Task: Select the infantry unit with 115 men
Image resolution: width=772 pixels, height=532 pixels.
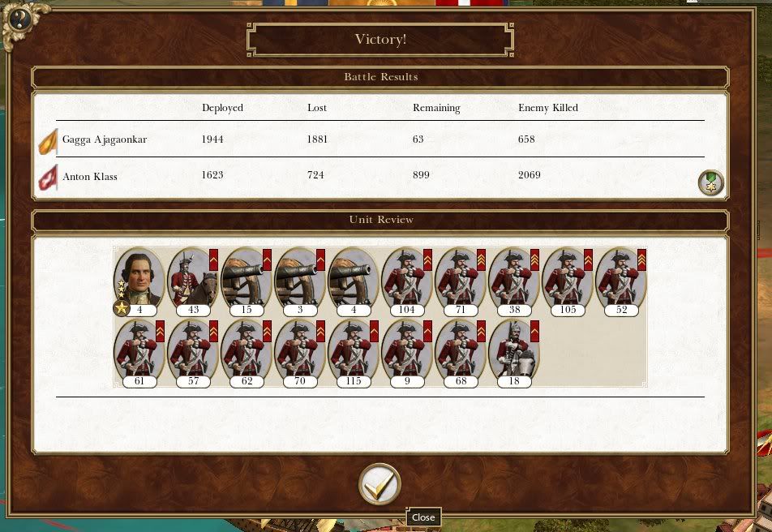Action: [x=353, y=354]
